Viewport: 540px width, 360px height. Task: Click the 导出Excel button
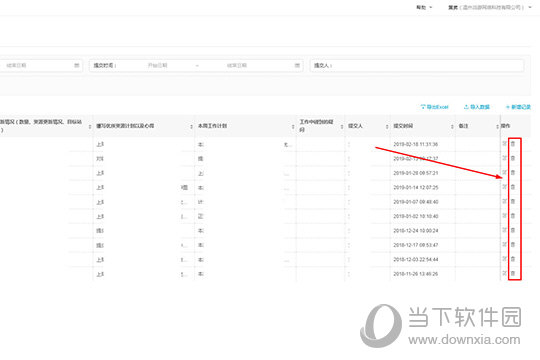(435, 107)
